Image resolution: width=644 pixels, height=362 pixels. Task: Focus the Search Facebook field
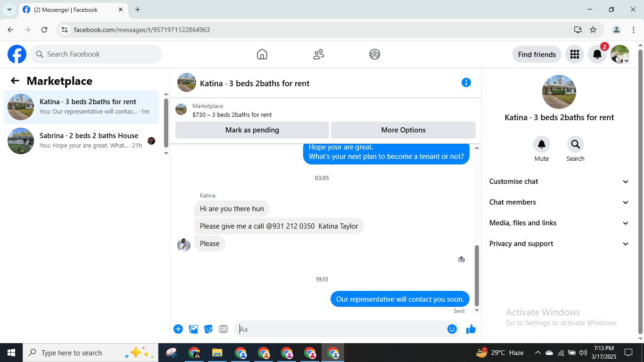96,54
